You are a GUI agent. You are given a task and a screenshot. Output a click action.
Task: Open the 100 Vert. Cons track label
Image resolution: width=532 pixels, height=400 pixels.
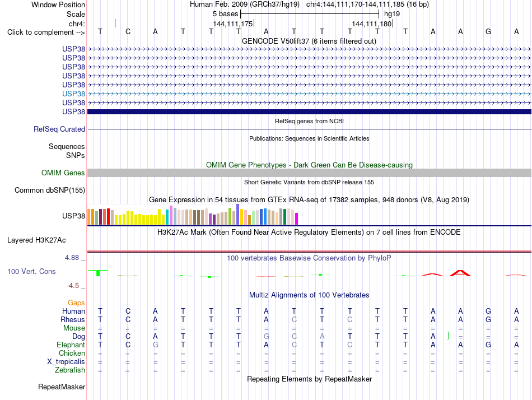pos(31,271)
